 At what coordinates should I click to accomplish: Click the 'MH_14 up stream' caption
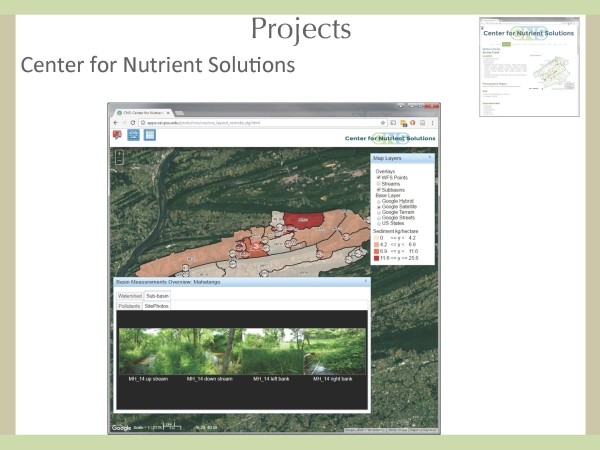coord(148,379)
